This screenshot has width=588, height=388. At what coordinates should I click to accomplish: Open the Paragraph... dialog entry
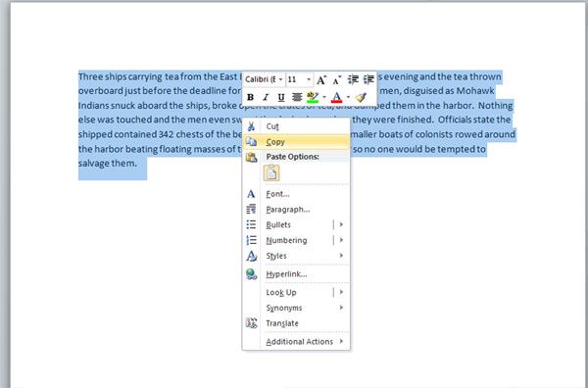296,209
